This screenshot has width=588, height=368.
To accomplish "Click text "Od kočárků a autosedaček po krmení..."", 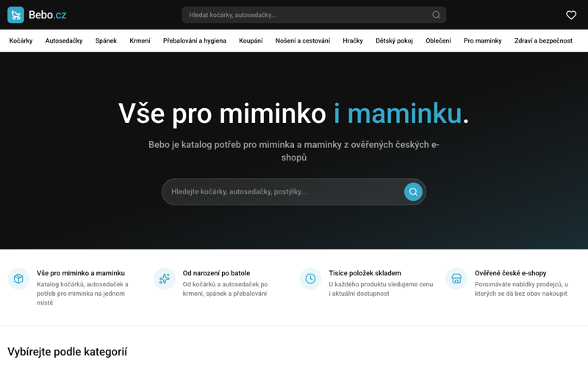I will tap(225, 289).
